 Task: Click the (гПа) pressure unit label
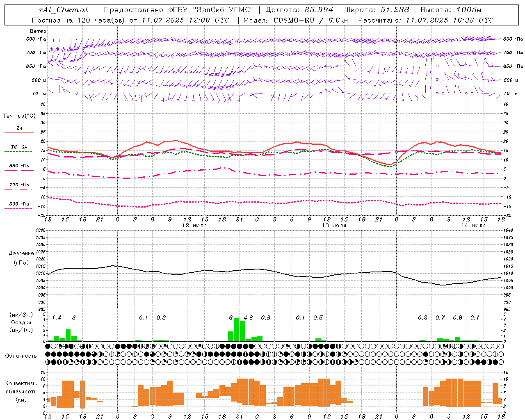21,262
